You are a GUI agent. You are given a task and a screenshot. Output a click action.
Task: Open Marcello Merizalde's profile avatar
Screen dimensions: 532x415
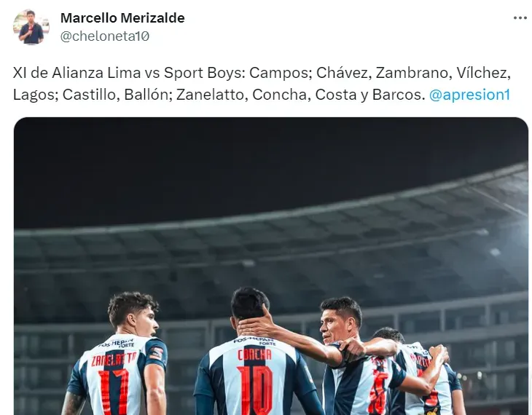31,27
